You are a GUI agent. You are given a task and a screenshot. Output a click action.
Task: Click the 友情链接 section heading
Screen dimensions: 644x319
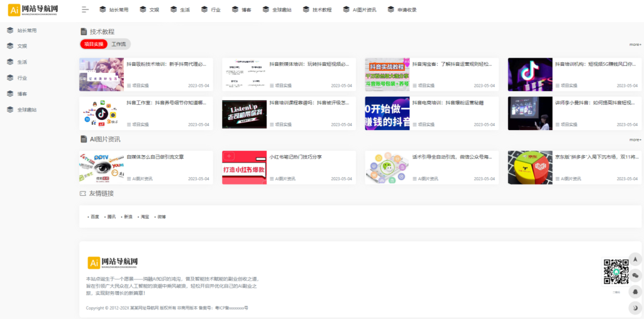[101, 193]
